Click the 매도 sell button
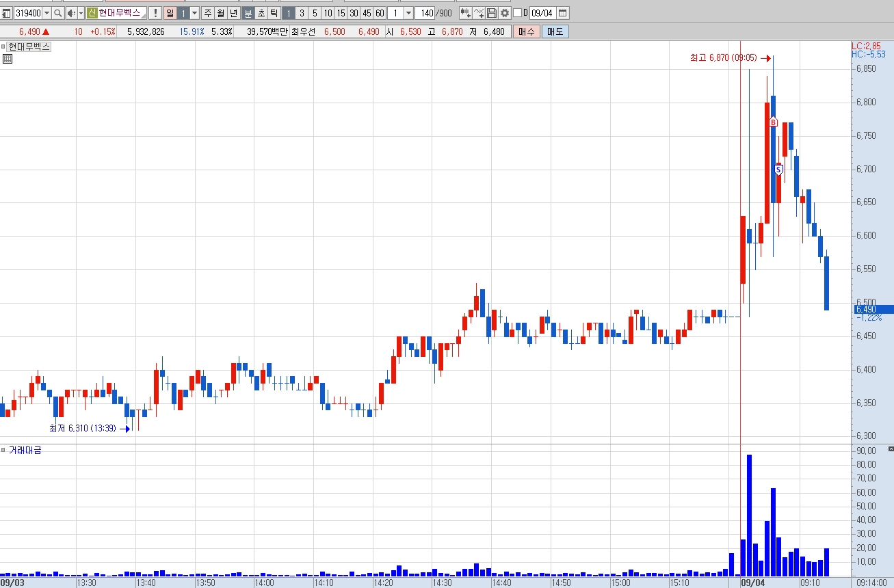Image resolution: width=894 pixels, height=588 pixels. point(554,31)
